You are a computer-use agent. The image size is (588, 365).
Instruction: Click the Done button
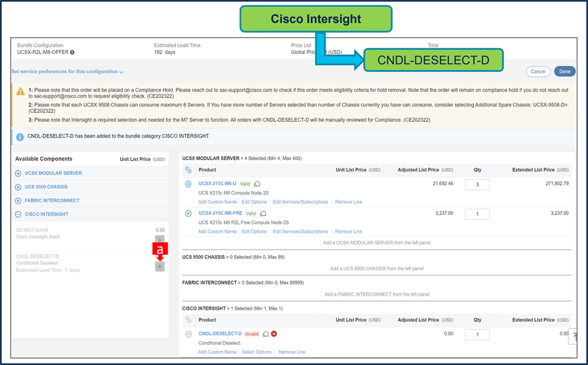tap(565, 72)
